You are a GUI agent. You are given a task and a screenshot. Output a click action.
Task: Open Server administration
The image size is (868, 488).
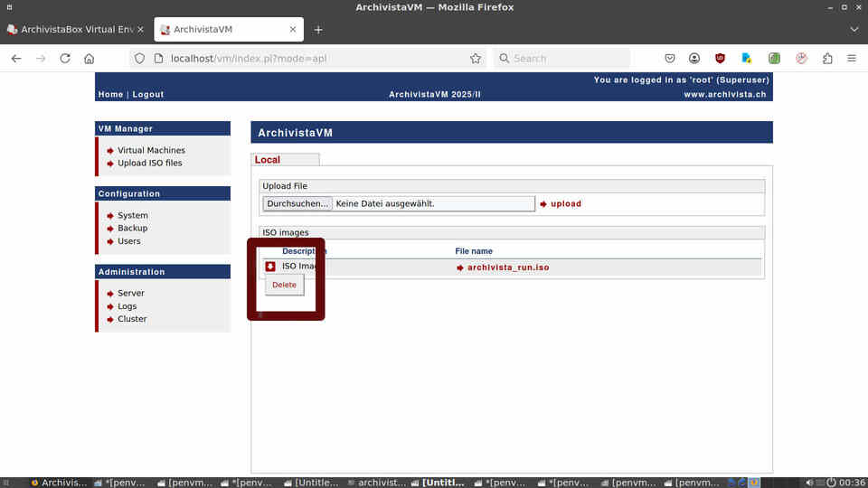(130, 293)
